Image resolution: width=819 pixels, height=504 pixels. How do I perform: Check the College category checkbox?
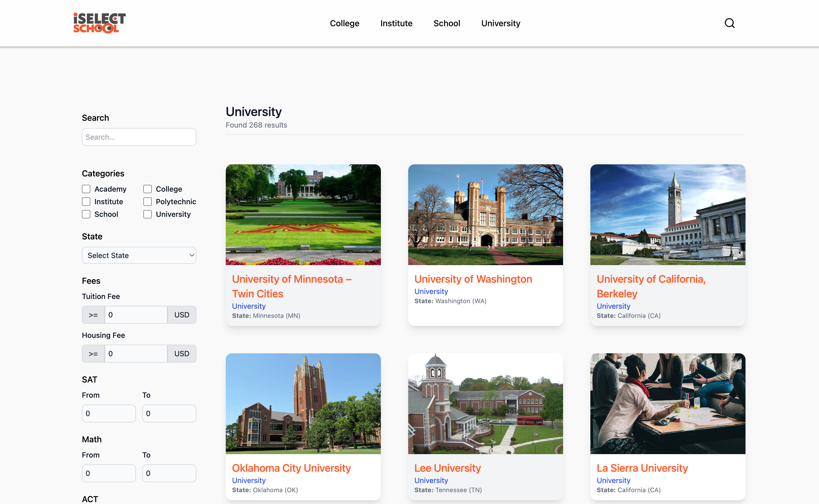147,189
